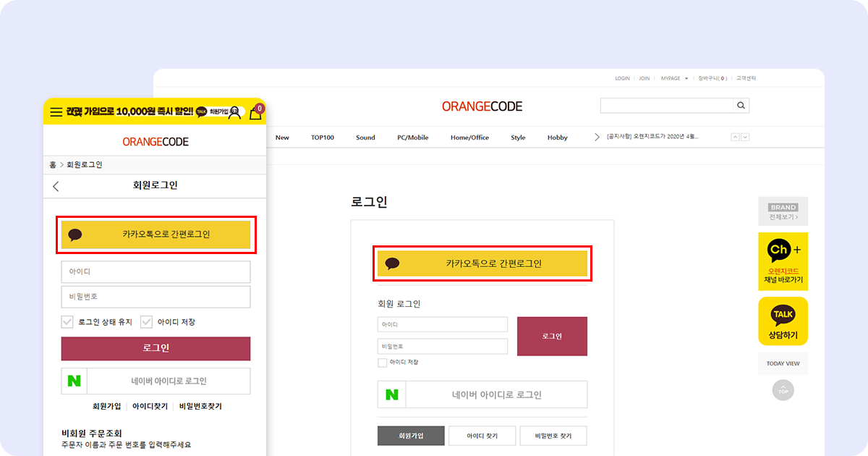This screenshot has height=456, width=868.
Task: Click the 홈 breadcrumb on mobile
Action: (53, 165)
